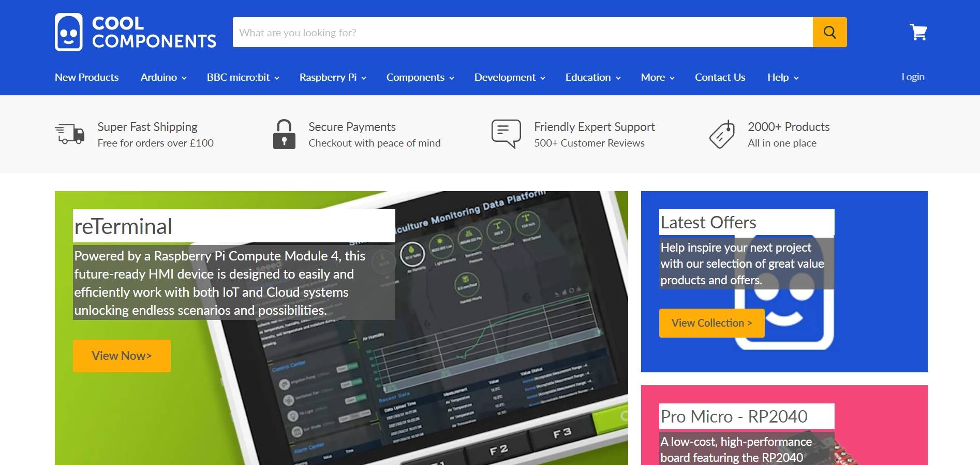Expand the Arduino dropdown menu
Screen dimensions: 980x465
(x=164, y=77)
